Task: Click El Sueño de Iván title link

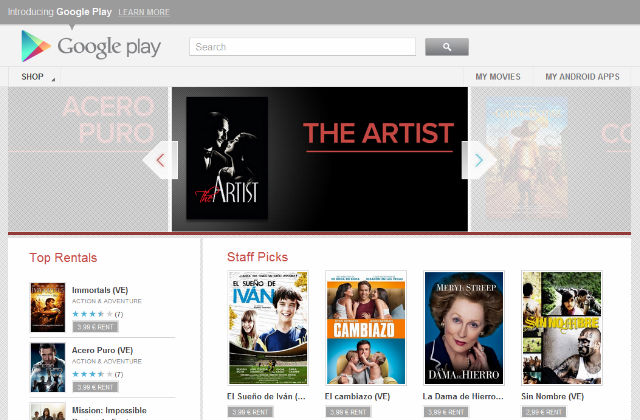Action: click(x=266, y=396)
